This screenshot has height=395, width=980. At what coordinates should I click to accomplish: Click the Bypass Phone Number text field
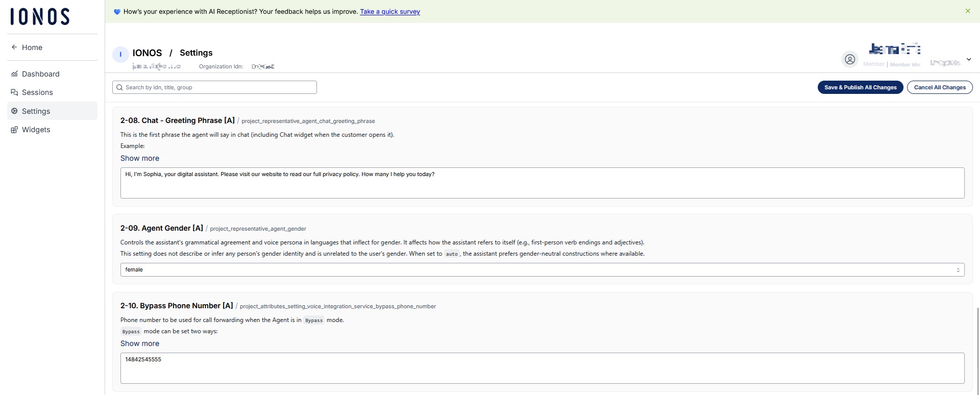[542, 368]
